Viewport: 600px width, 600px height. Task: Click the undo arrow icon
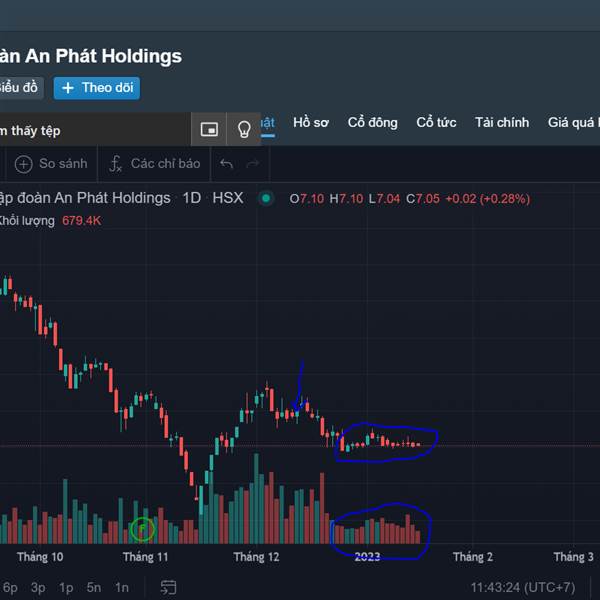227,164
